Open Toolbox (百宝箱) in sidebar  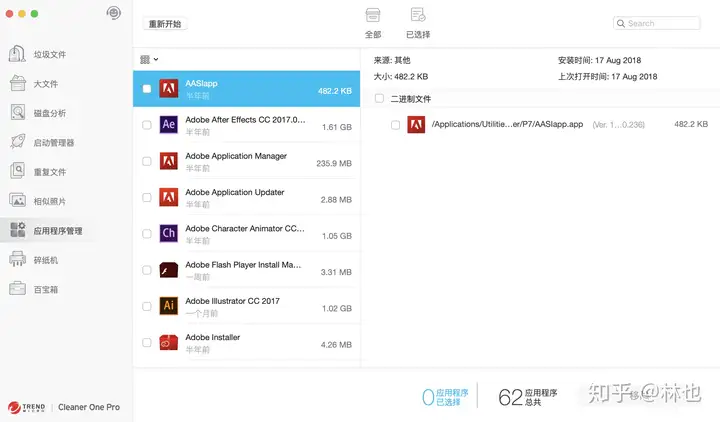point(34,289)
